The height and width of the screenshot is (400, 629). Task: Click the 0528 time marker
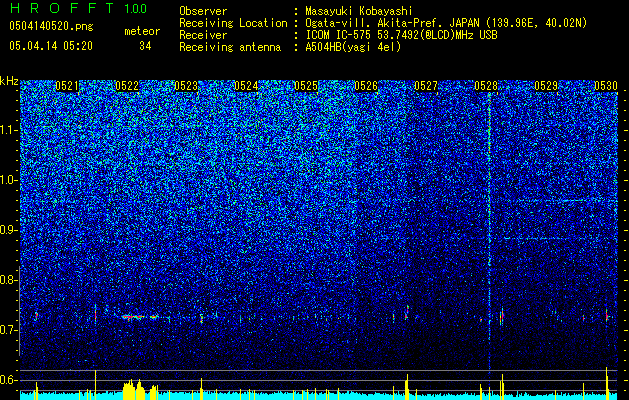[486, 86]
